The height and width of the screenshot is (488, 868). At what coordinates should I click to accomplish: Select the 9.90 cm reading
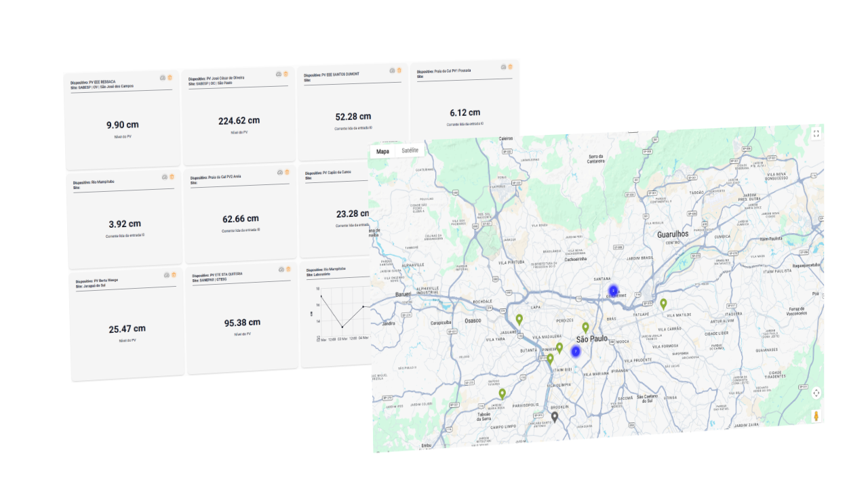click(x=123, y=125)
